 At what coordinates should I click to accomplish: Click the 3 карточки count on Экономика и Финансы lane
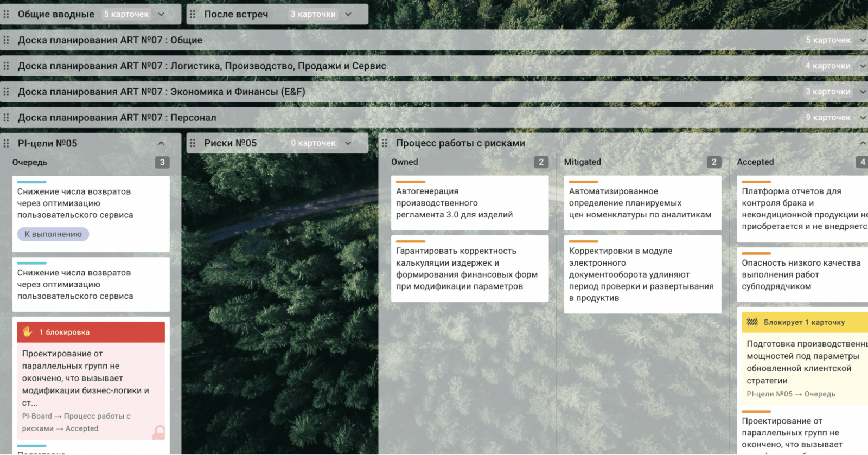(828, 92)
